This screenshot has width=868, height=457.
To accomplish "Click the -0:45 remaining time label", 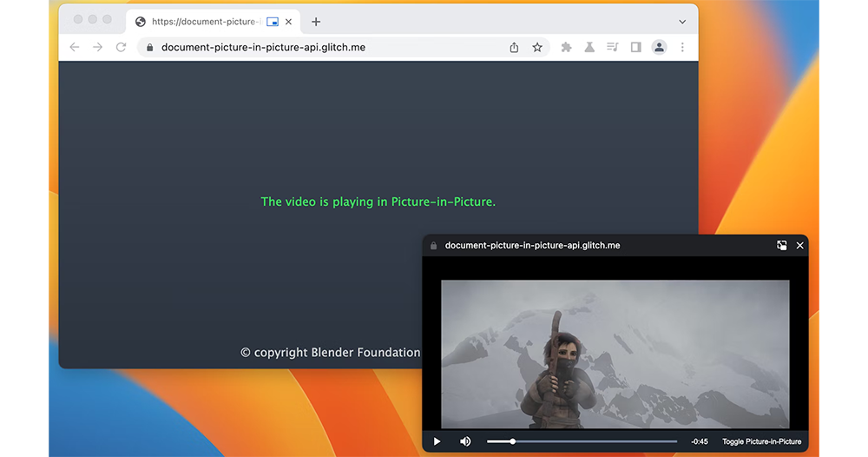I will tap(699, 441).
